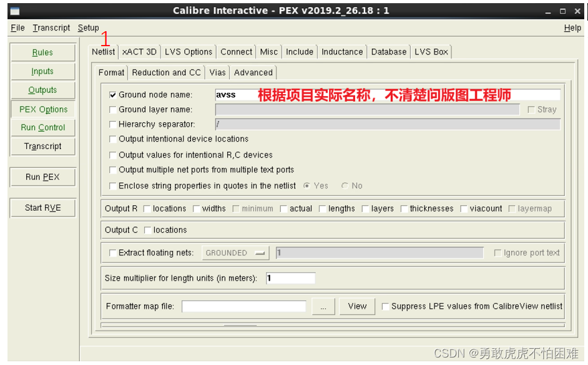588x365 pixels.
Task: Click the floating nets value field
Action: tap(380, 253)
